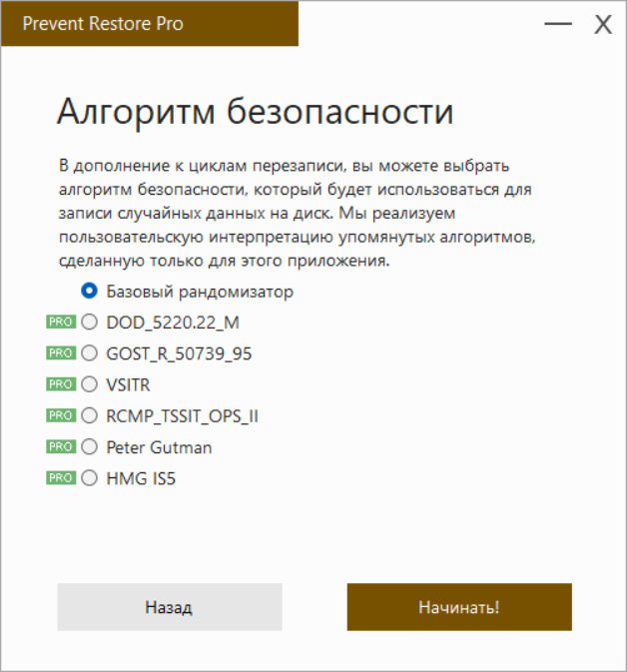Image resolution: width=627 pixels, height=672 pixels.
Task: Go back with the Назад button
Action: (170, 607)
